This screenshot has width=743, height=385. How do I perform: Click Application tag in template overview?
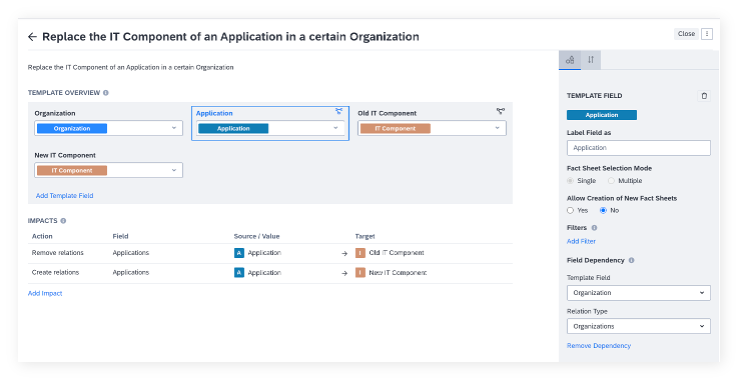click(x=234, y=128)
